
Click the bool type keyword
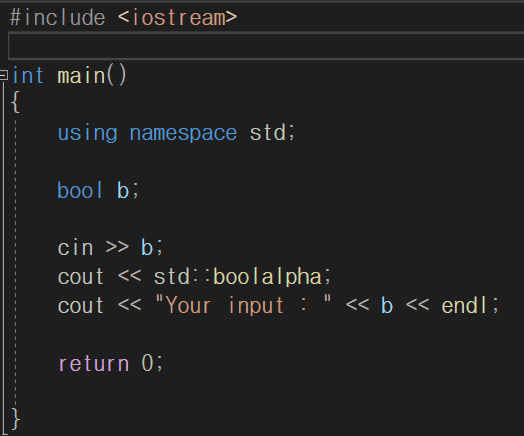(x=80, y=190)
